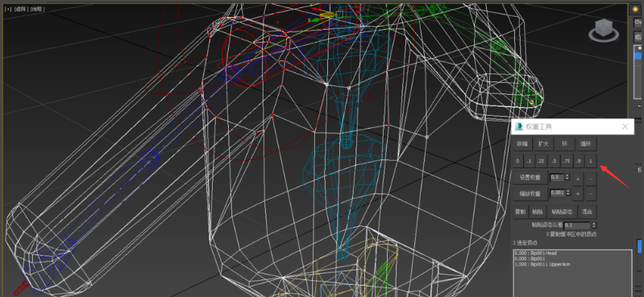
Task: Click the minus button in 缩放权重 row
Action: tap(591, 194)
